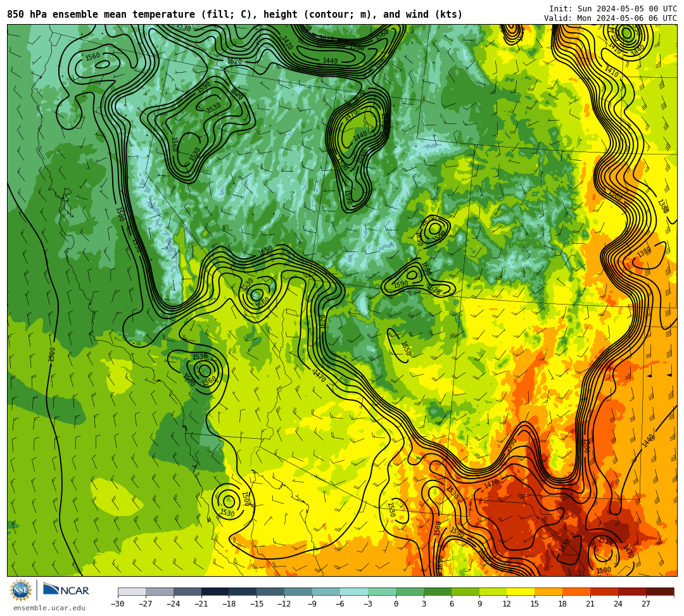Click the −24 colorbar tick label
This screenshot has width=684, height=616.
click(x=174, y=604)
